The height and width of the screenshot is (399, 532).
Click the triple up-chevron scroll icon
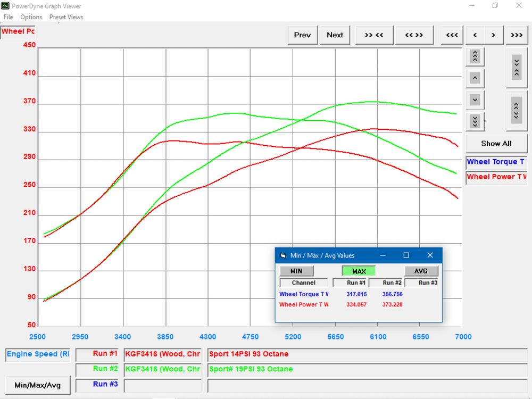(x=475, y=57)
